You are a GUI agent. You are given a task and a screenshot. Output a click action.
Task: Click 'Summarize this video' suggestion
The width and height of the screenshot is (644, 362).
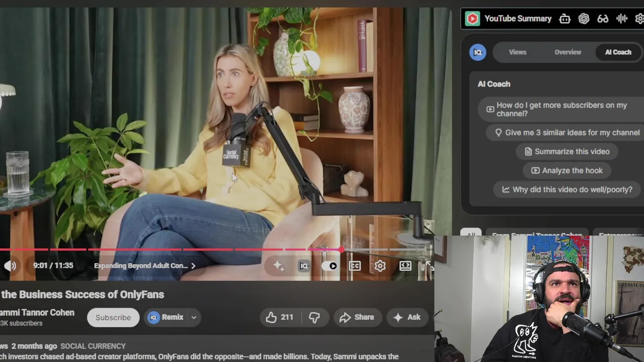pyautogui.click(x=567, y=151)
